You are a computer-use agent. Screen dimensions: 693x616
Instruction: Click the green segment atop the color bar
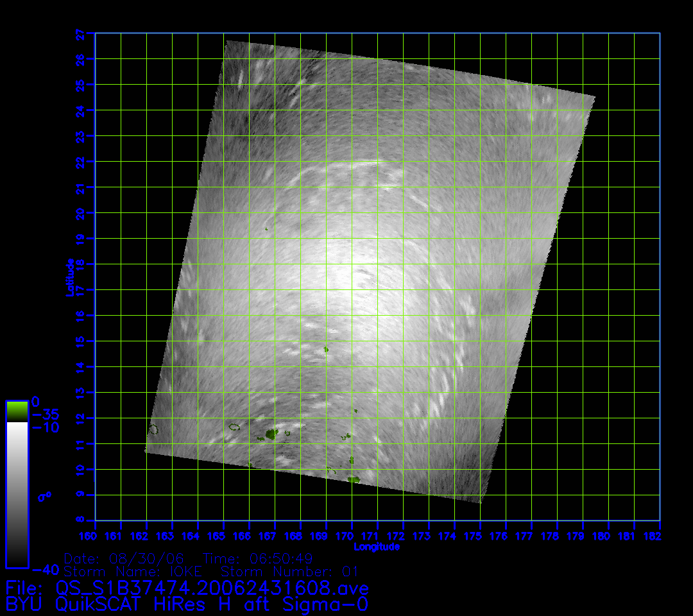point(17,411)
